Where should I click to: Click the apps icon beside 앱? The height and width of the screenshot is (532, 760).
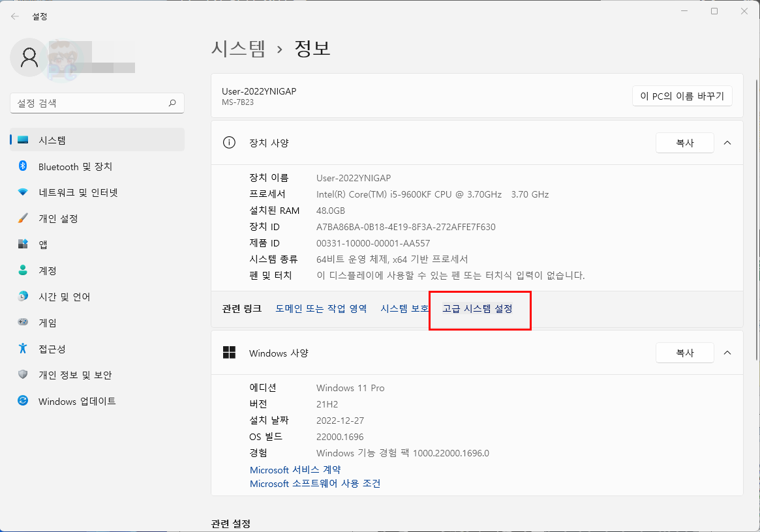pos(23,244)
